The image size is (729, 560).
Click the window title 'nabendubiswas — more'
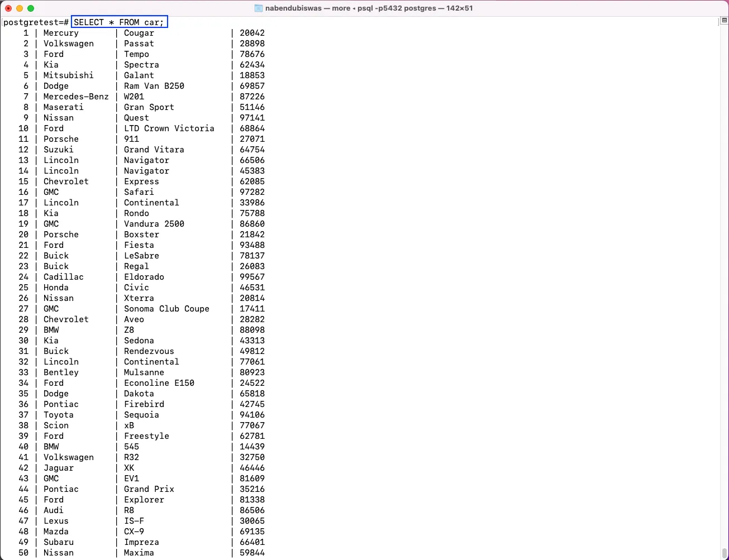pyautogui.click(x=308, y=8)
